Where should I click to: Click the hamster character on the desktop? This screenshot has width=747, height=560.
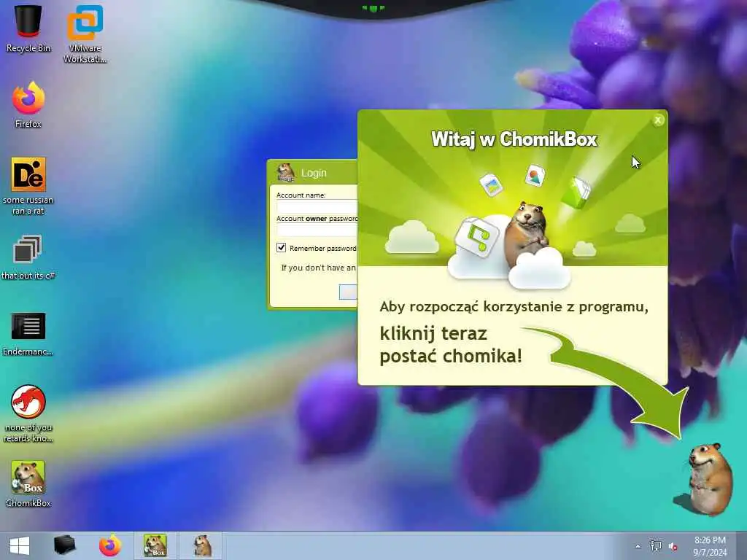(709, 478)
